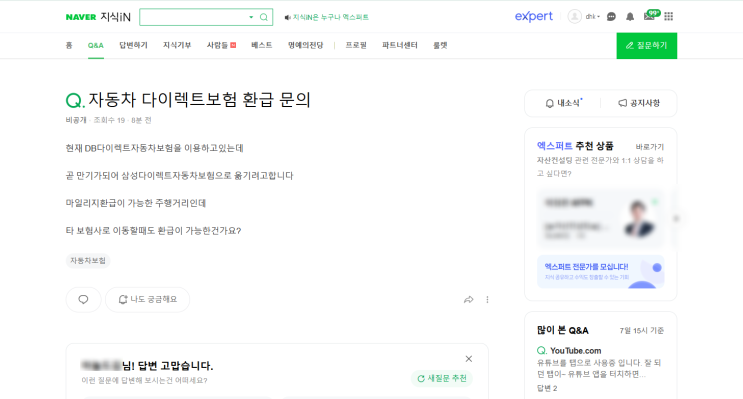
Task: Open the 명예의전당 tab
Action: (x=305, y=45)
